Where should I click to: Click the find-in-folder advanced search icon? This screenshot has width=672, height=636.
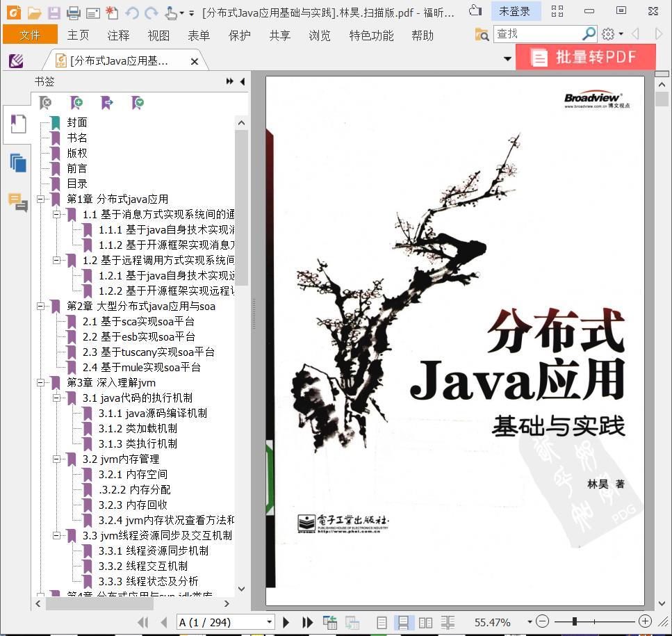[482, 34]
